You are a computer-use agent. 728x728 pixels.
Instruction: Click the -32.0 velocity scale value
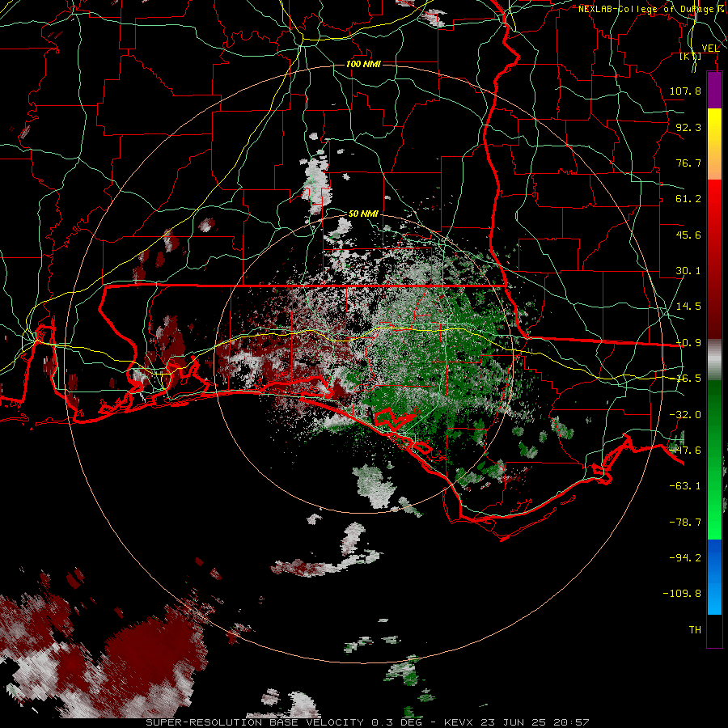[685, 415]
